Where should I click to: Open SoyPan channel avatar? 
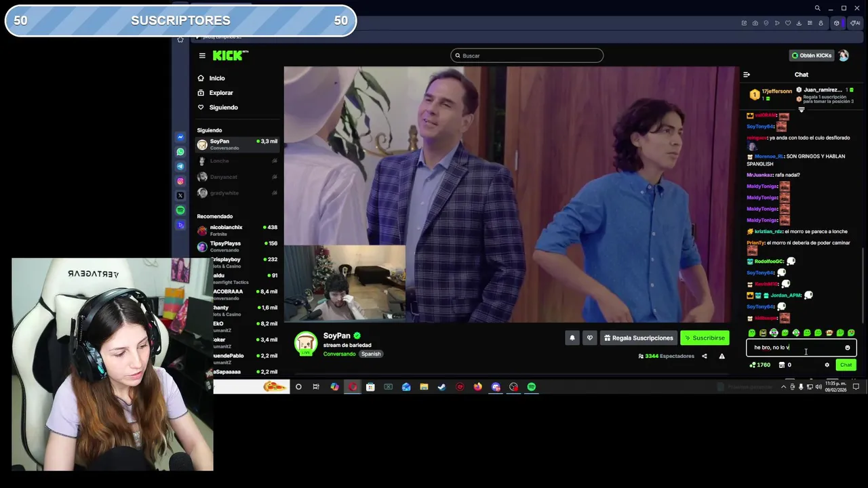[306, 343]
